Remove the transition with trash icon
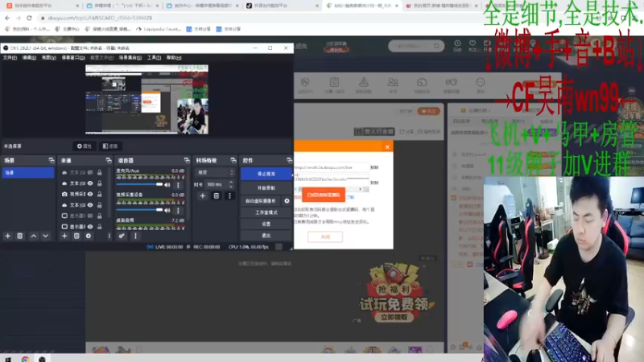The image size is (644, 362). 216,196
